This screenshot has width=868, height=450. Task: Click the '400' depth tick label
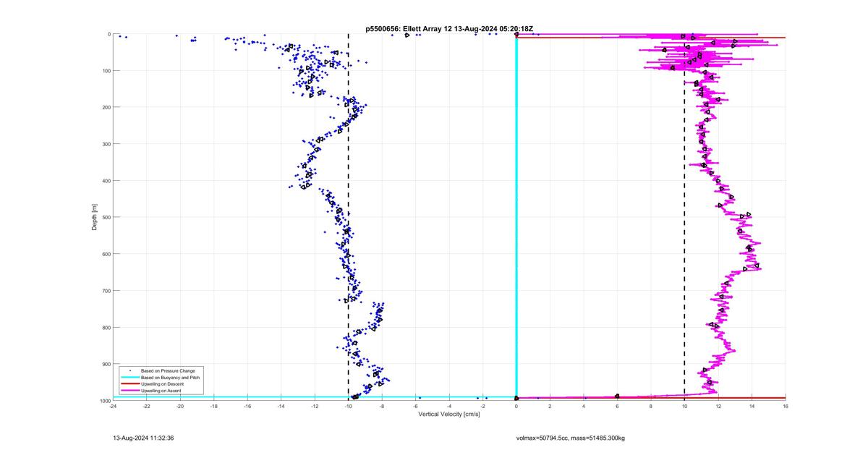pos(105,181)
